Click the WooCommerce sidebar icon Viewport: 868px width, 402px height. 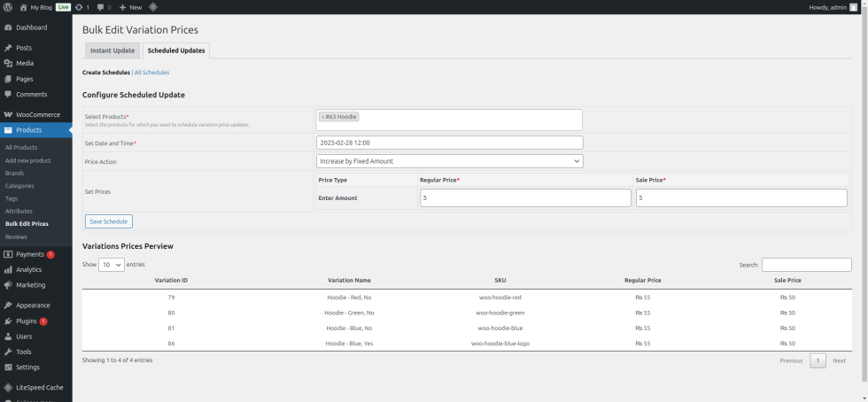pyautogui.click(x=8, y=114)
